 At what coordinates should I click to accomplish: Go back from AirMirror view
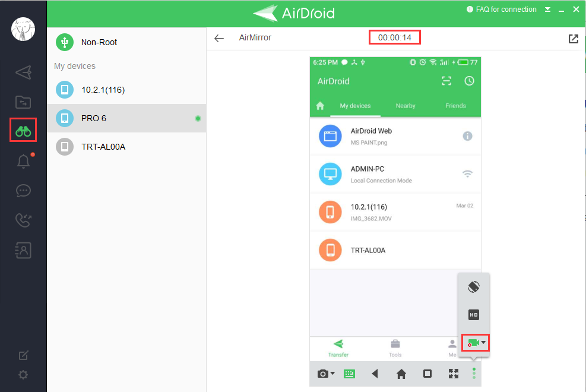219,38
